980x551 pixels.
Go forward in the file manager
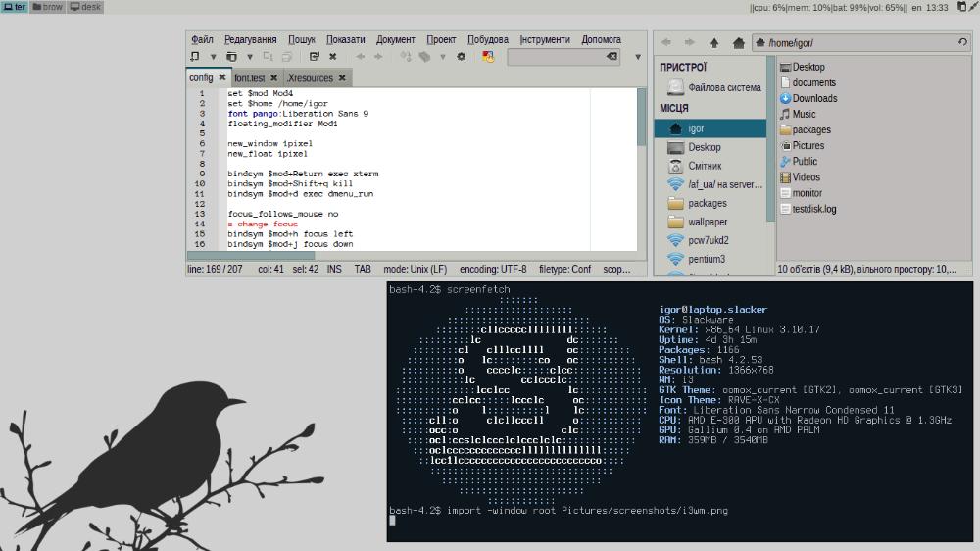tap(689, 42)
